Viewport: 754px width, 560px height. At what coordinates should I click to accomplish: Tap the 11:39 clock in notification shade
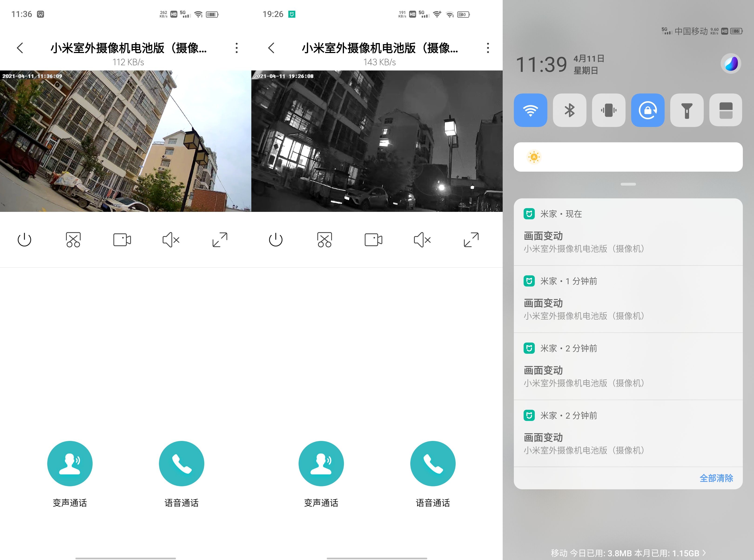(x=541, y=64)
